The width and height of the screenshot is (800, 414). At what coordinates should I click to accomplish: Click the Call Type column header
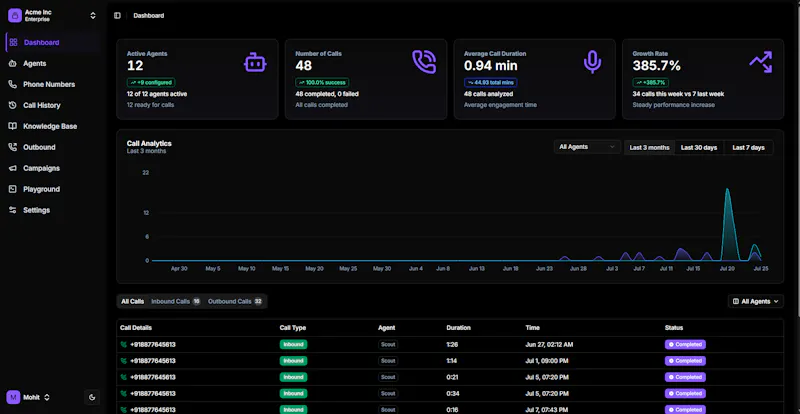(293, 328)
